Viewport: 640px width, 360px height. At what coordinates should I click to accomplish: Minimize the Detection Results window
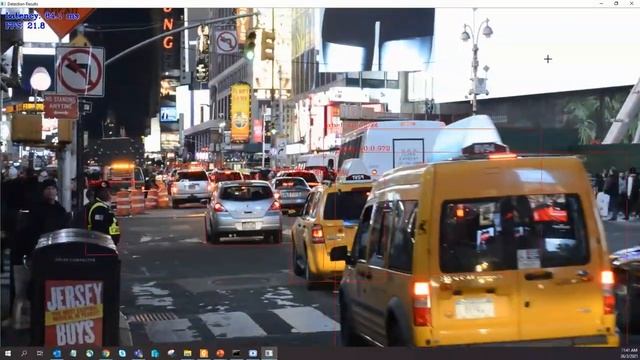pyautogui.click(x=602, y=3)
